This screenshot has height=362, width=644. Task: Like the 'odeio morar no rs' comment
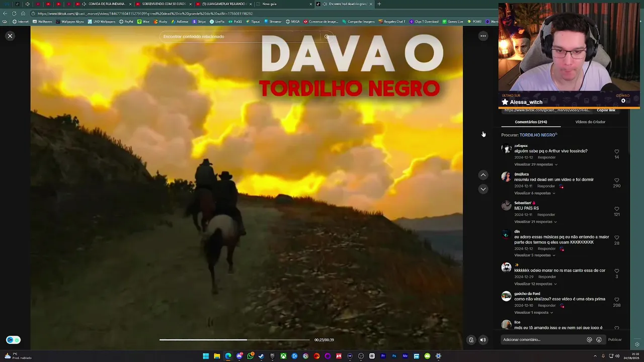click(x=617, y=271)
